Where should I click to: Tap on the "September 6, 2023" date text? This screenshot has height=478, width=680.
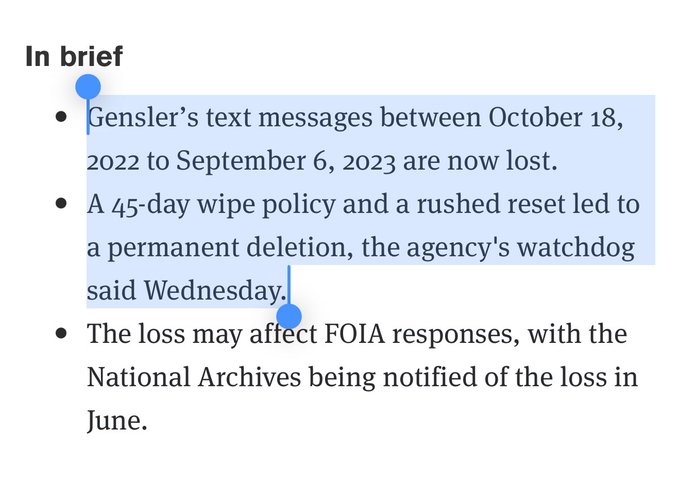pos(264,161)
